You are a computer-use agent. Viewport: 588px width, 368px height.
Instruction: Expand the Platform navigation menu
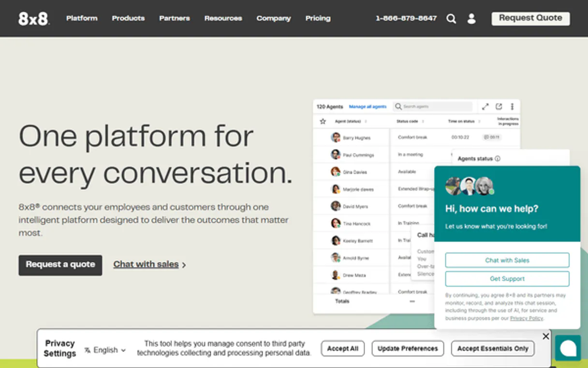pos(82,18)
